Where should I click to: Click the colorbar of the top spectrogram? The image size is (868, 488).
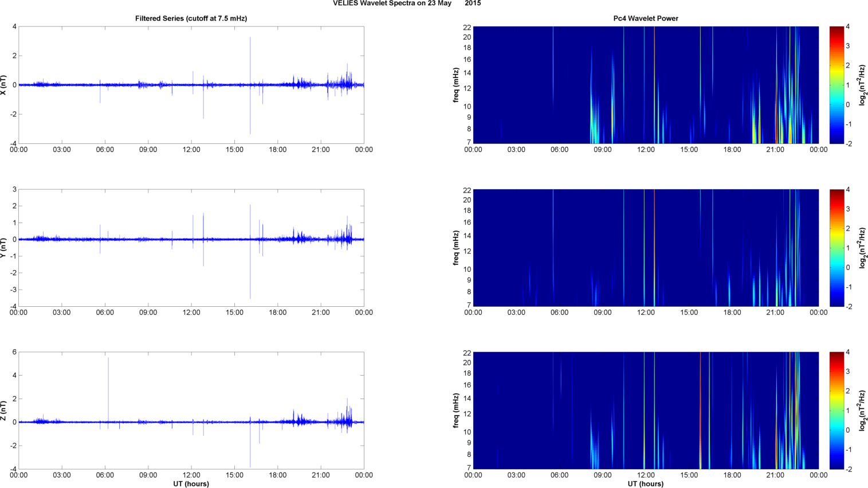click(x=836, y=85)
